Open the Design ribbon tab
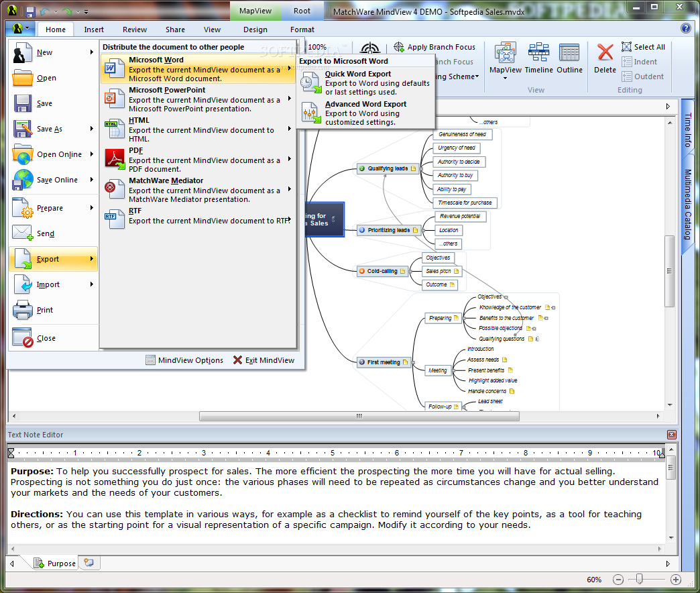This screenshot has height=593, width=700. click(255, 30)
